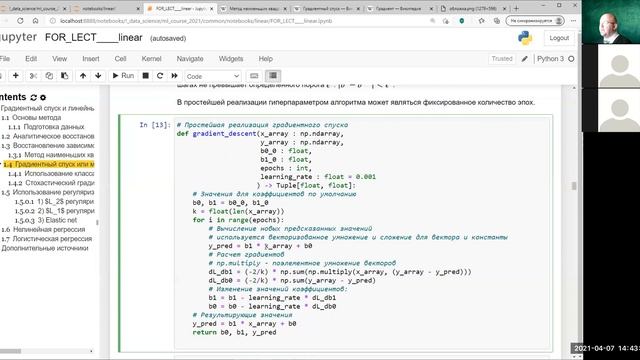This screenshot has width=640, height=360.
Task: Toggle the table of contents toolbar button
Action: [273, 76]
